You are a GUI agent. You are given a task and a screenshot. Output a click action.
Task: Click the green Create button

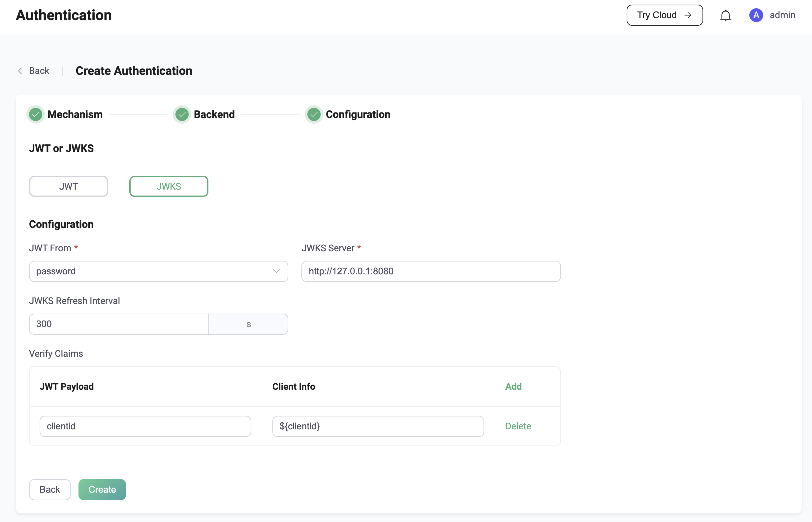tap(102, 490)
